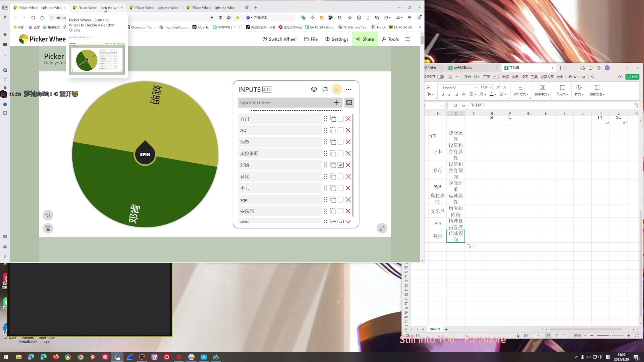Toggle bold formatting in WPS

(442, 95)
